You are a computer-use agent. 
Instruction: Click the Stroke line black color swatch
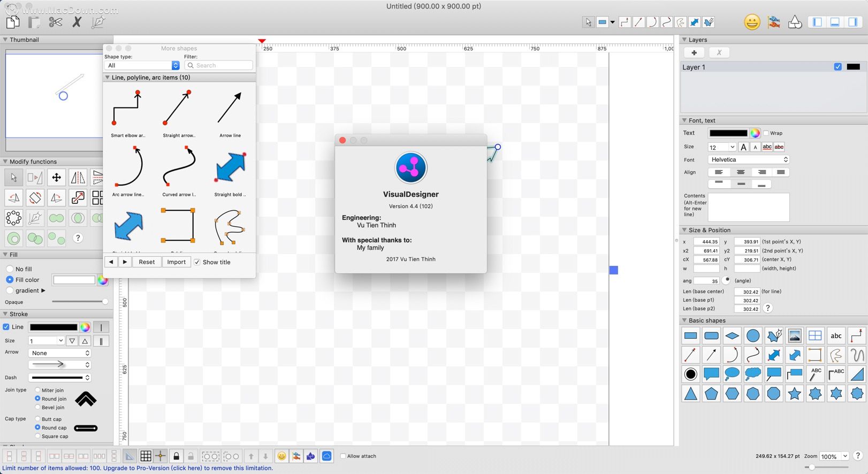tap(54, 327)
